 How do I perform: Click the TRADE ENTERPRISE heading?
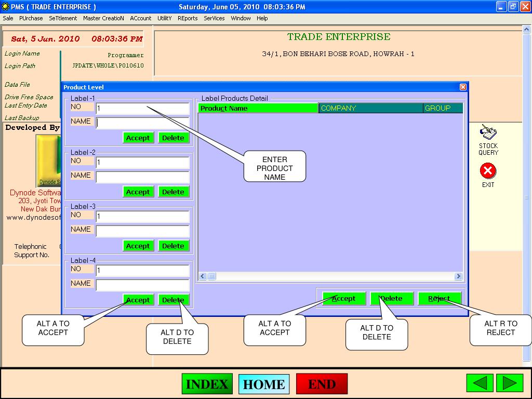(339, 37)
